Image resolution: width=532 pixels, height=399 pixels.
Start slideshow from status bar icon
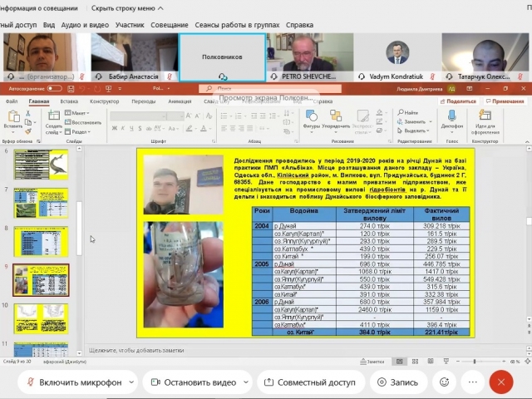[446, 362]
